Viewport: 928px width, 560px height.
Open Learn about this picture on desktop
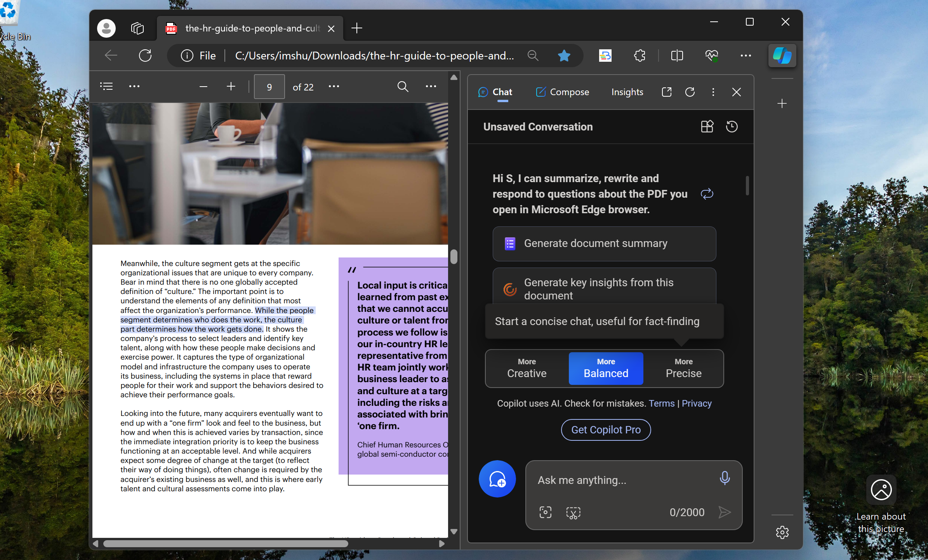881,504
